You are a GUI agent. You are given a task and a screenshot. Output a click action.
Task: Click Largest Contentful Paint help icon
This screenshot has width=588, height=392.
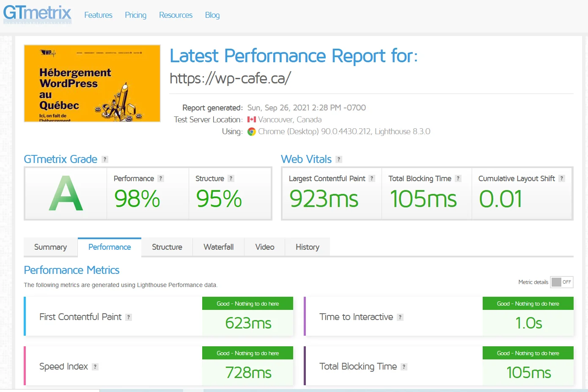372,179
